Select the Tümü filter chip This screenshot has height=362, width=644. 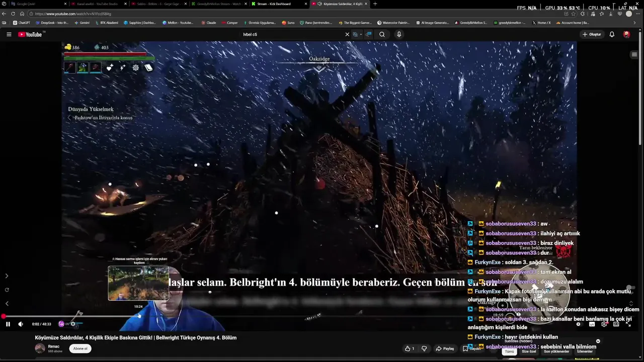click(510, 351)
